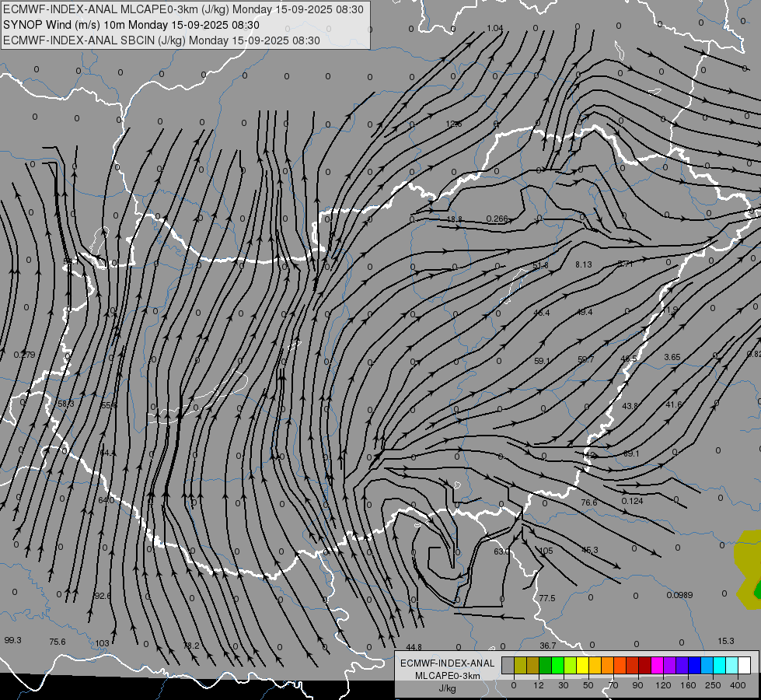Click the map value 99.3

[12, 640]
